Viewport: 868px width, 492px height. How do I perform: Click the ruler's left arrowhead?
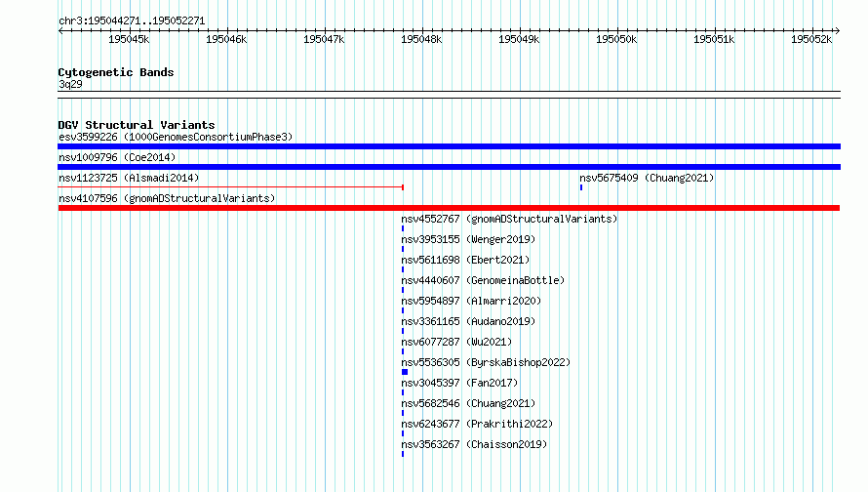60,30
